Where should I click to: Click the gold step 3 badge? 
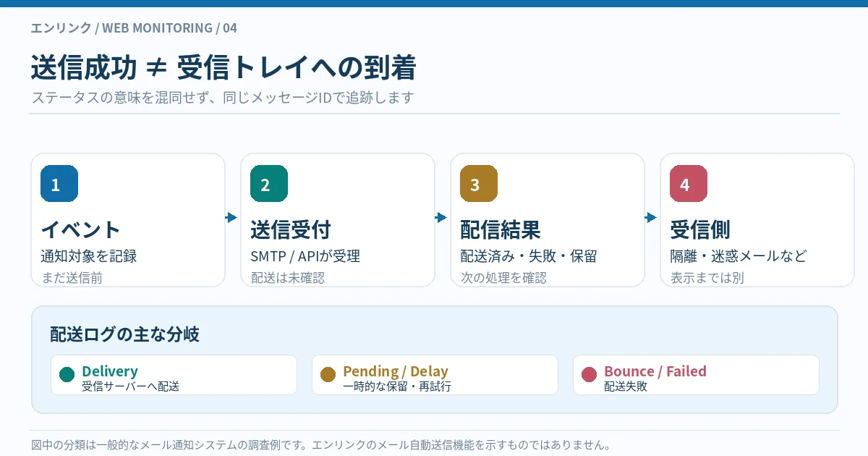click(479, 184)
